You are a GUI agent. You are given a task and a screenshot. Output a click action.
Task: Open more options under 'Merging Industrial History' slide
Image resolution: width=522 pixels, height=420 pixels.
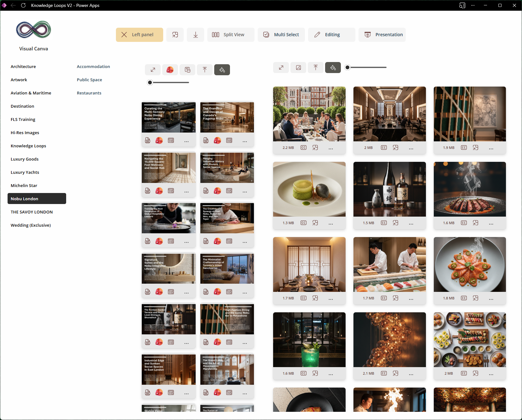point(245,192)
